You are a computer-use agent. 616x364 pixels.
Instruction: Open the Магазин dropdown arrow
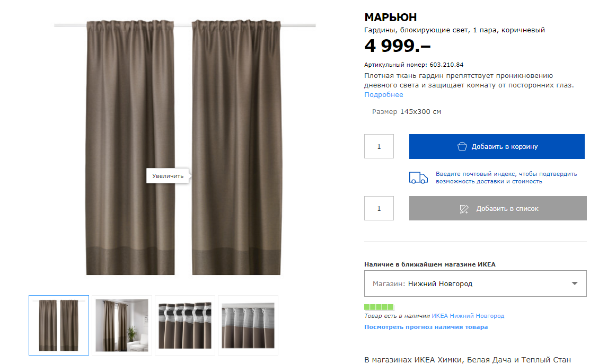point(574,283)
